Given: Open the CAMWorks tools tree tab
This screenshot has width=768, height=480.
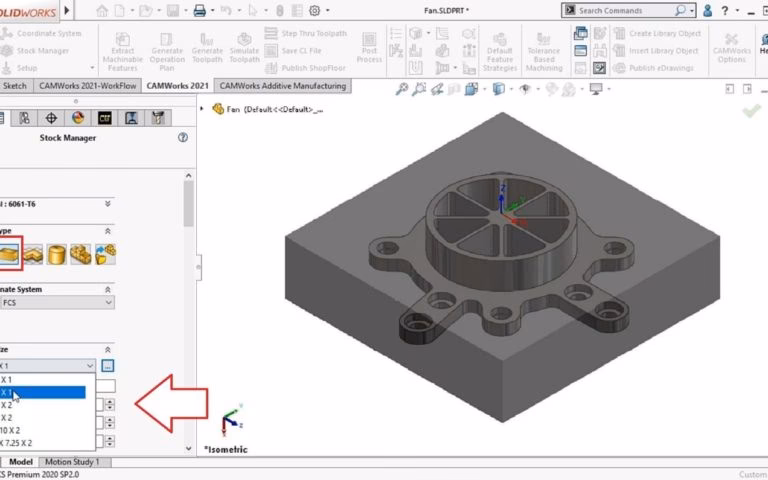Looking at the screenshot, I should [158, 118].
